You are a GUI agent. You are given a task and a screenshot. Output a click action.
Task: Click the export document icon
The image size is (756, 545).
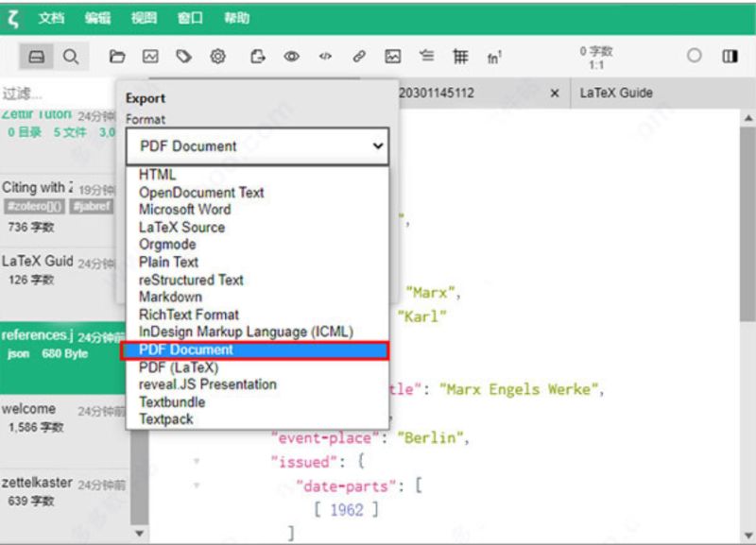tap(257, 57)
